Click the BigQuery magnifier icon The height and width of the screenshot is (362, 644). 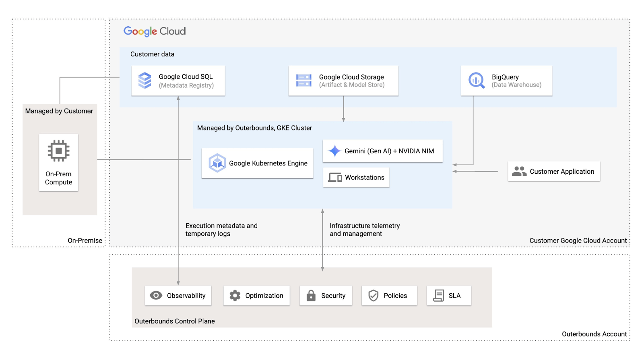click(477, 80)
